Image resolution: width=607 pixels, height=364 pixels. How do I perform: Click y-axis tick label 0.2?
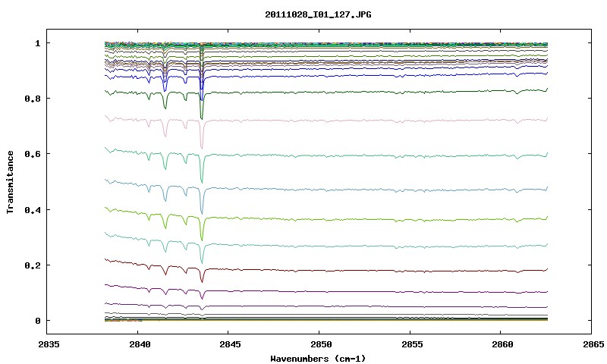(x=32, y=265)
